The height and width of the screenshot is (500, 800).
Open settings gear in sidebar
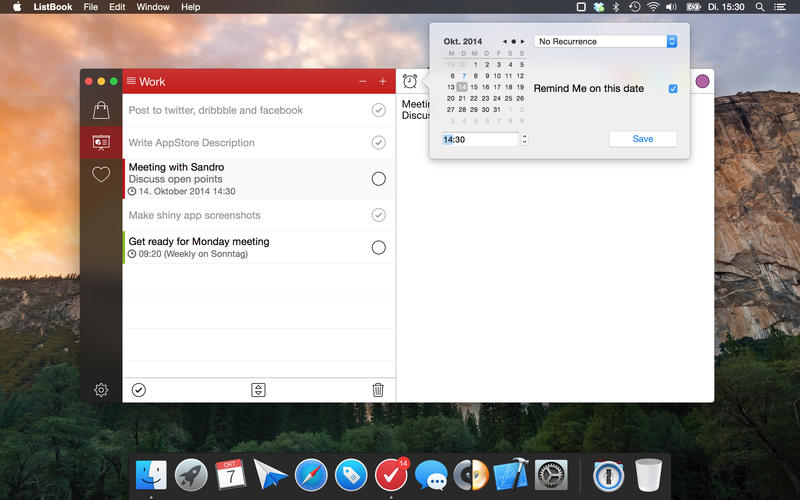click(101, 390)
